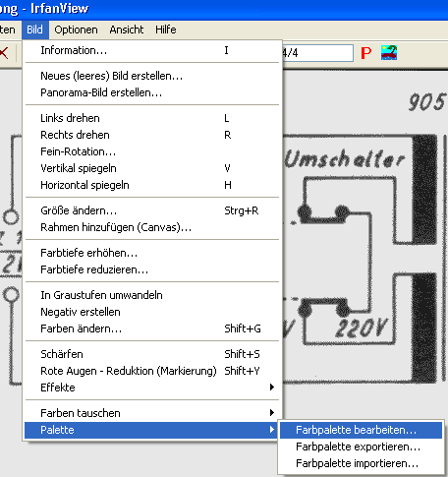448x477 pixels.
Task: Click the red X delete toolbar icon
Action: pos(4,53)
